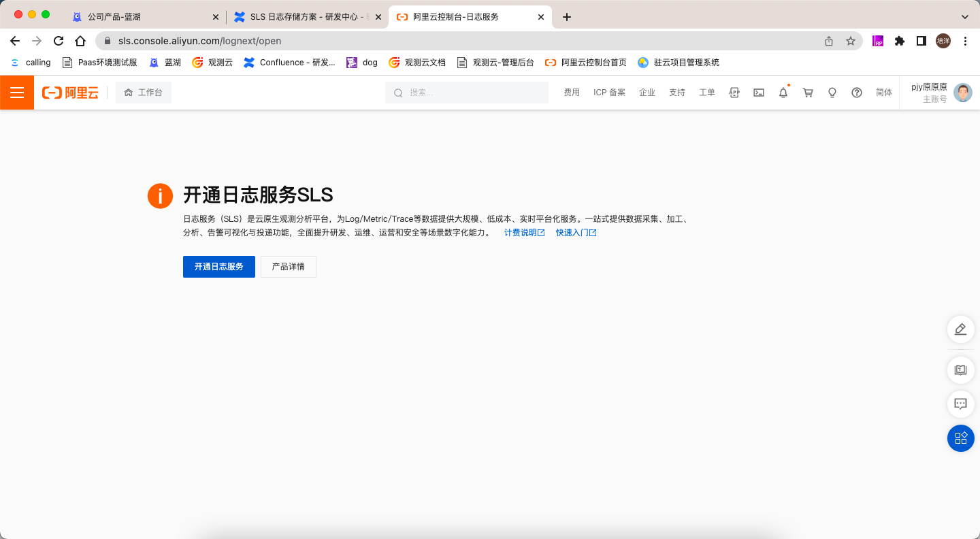Click the 工作台 workbench button
The width and height of the screenshot is (980, 539).
[x=144, y=93]
